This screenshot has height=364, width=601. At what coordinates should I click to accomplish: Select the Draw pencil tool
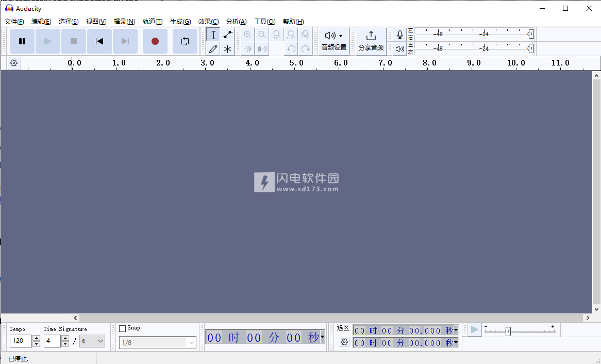[x=213, y=49]
